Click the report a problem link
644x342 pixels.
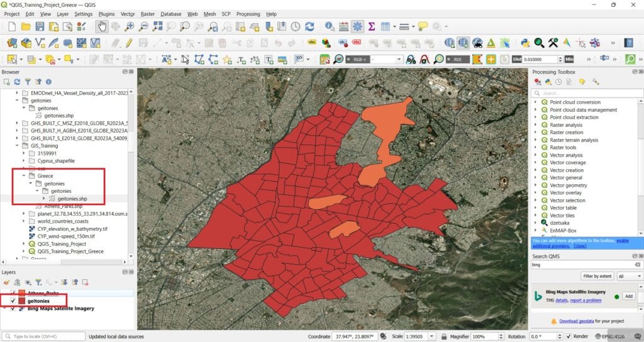coord(586,301)
